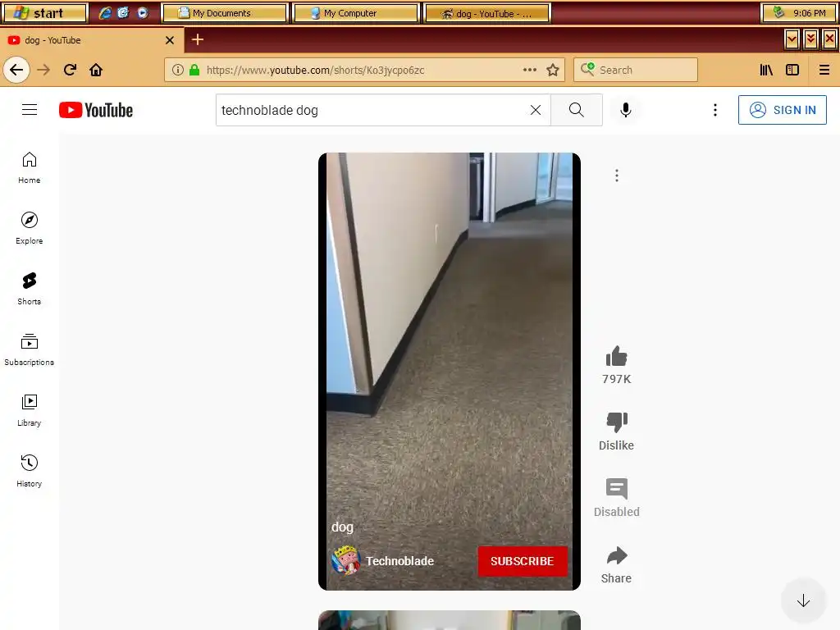This screenshot has height=630, width=840.
Task: Click the system tray clock 9:06 PM
Action: [x=809, y=13]
